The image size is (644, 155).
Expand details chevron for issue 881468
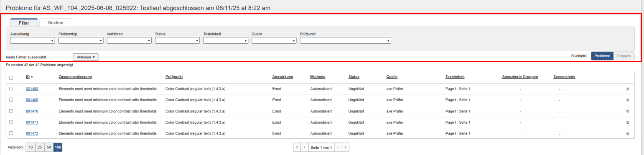[627, 89]
